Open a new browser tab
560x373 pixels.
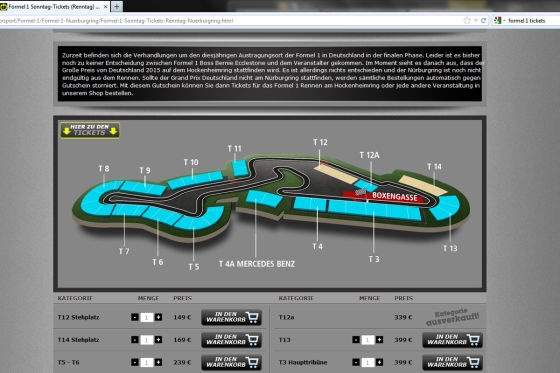(x=117, y=6)
